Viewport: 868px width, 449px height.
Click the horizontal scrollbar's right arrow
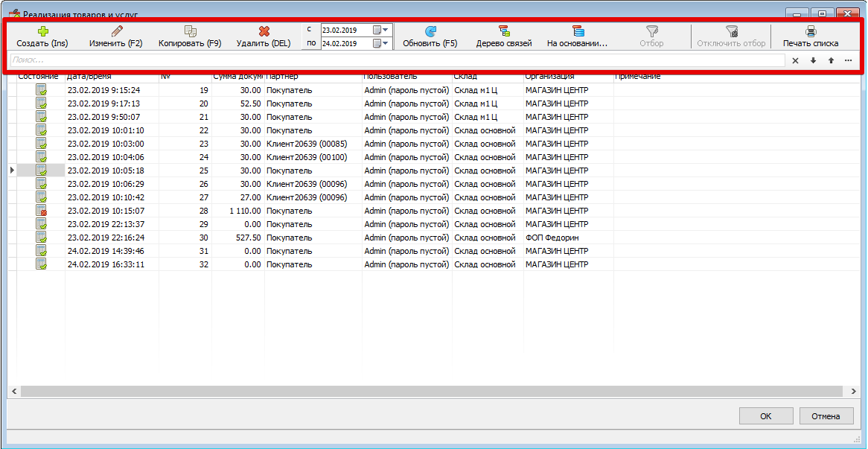[x=853, y=392]
